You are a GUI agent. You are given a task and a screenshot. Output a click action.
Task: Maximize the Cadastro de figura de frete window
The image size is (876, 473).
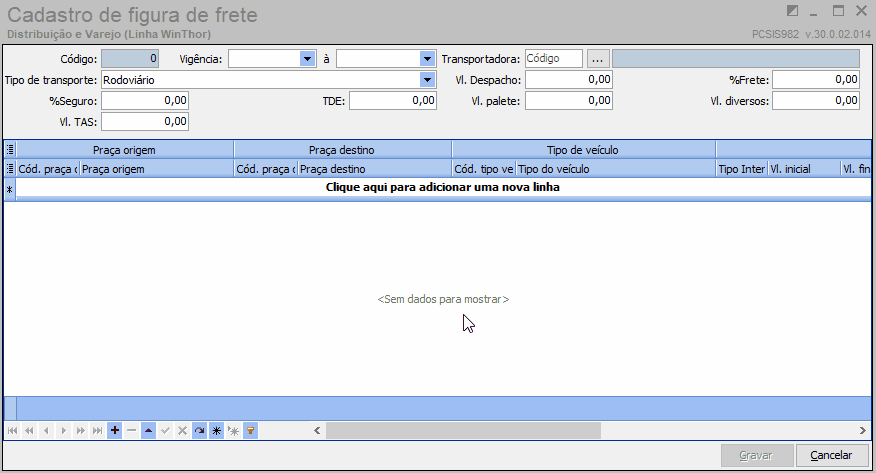tap(838, 11)
